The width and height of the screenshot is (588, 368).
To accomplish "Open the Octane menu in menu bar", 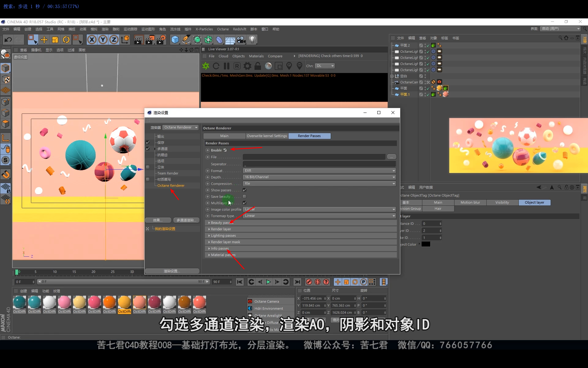I will [223, 29].
